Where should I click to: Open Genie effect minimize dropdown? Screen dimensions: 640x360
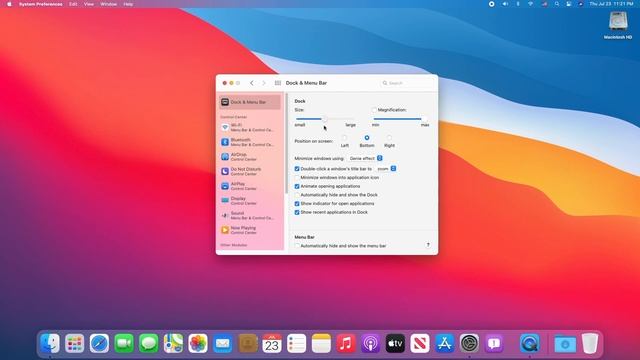pos(365,158)
